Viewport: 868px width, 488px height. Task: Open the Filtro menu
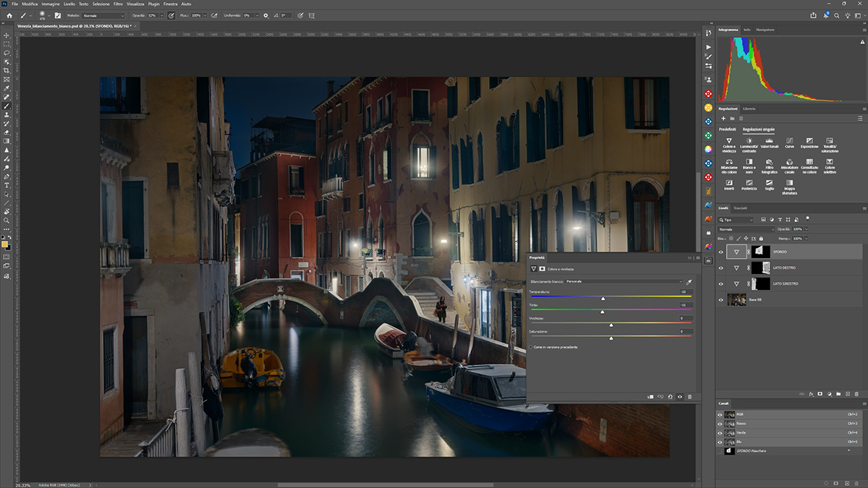pyautogui.click(x=118, y=4)
